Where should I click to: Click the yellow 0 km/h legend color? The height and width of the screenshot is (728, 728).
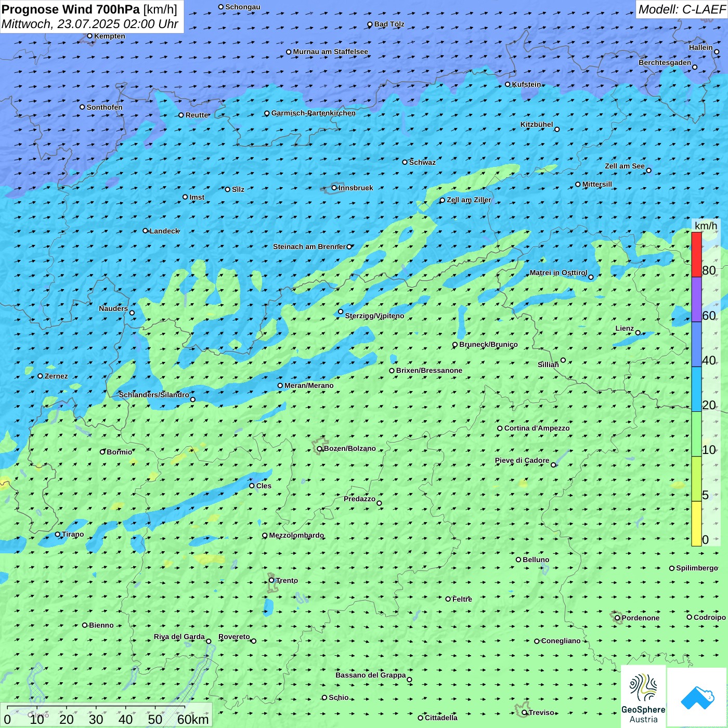[696, 524]
